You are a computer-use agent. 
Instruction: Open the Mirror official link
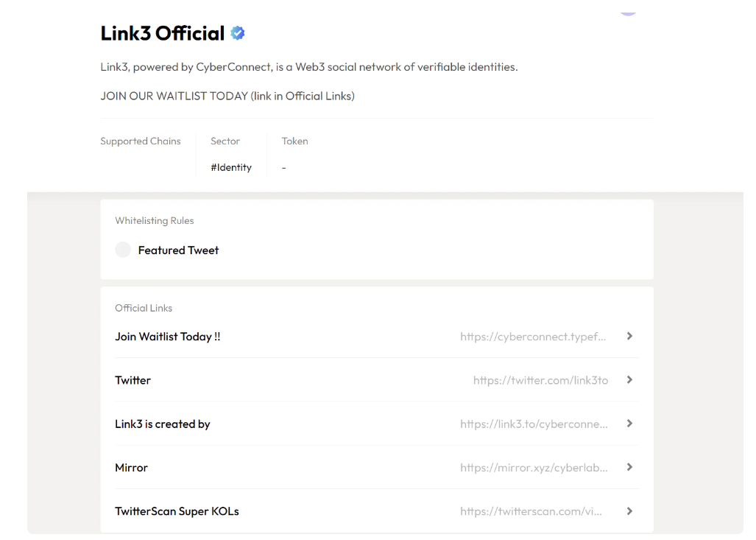(x=132, y=468)
